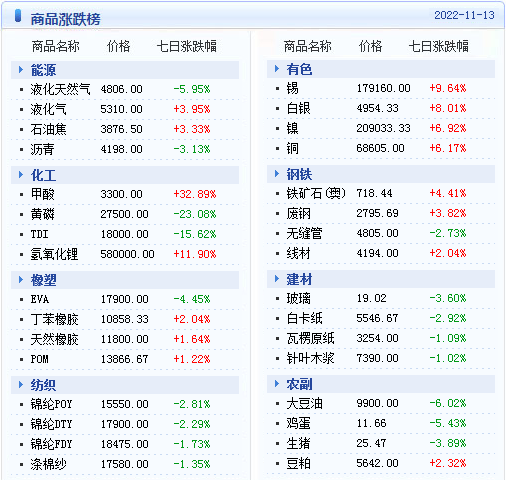This screenshot has height=480, width=506.
Task: Open 无缝管 commodity
Action: [304, 233]
